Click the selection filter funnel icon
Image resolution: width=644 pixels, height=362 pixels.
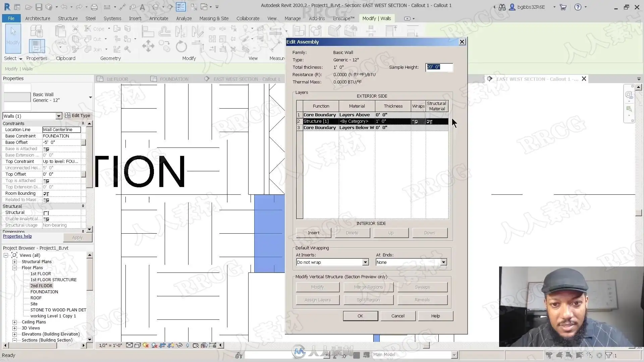click(608, 355)
